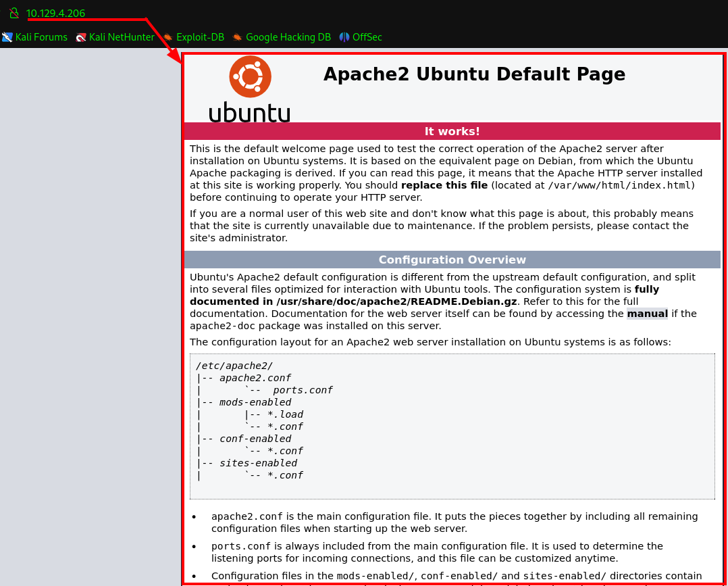
Task: Open the OffSec bookmark
Action: [x=367, y=37]
